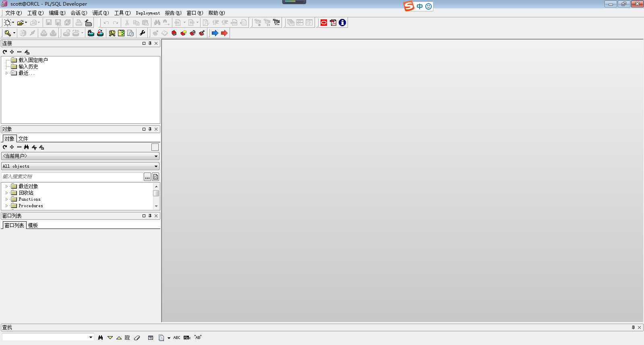Open the <当前用户> user dropdown
Screen dimensions: 644x345
click(81, 156)
